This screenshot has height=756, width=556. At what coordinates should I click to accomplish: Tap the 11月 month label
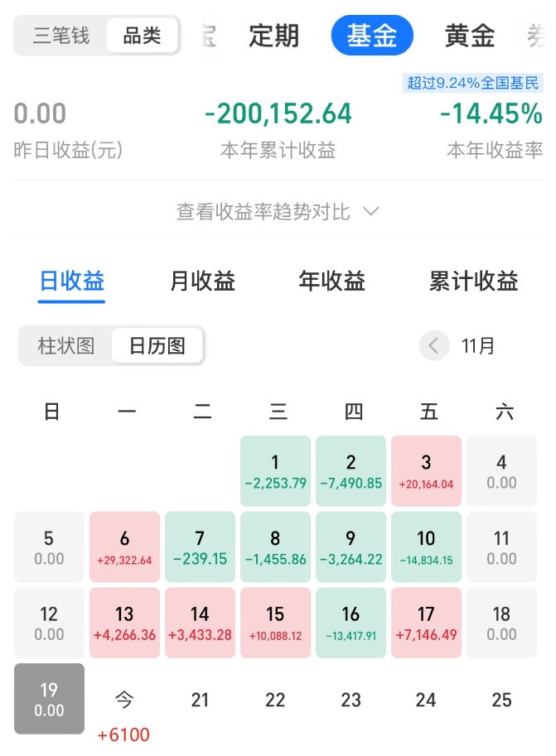coord(478,345)
